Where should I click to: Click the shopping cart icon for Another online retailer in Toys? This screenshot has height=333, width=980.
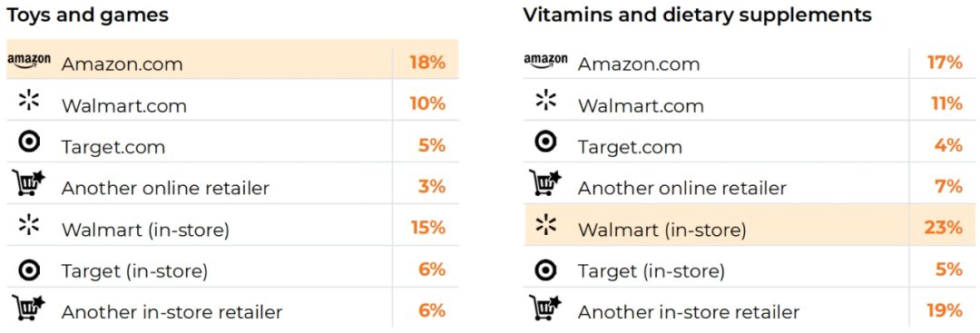29,182
